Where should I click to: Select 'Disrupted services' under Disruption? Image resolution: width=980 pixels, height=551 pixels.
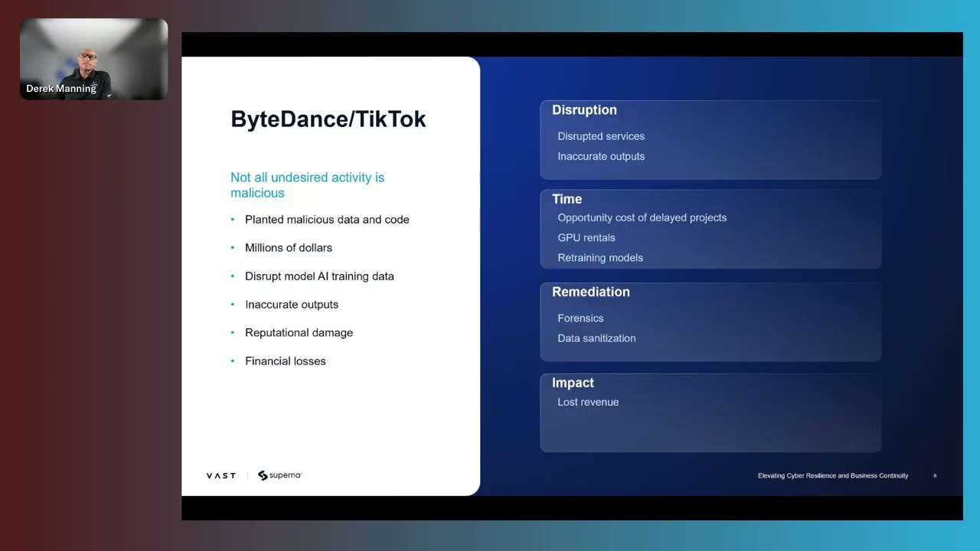coord(601,136)
